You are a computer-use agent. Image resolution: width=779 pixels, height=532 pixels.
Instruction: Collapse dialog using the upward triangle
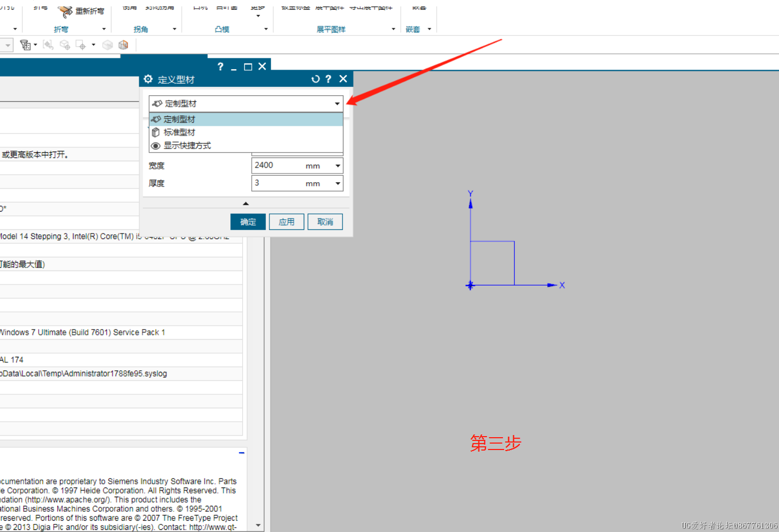pyautogui.click(x=246, y=204)
